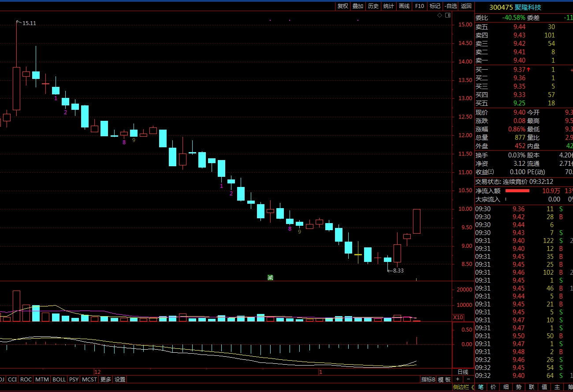Zoom in the chart with the + button

click(458, 379)
